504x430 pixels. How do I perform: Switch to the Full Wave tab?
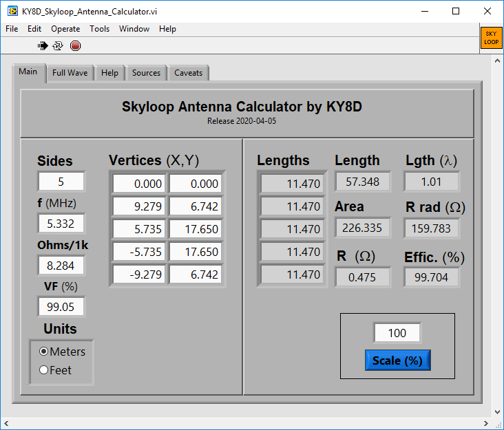(70, 73)
